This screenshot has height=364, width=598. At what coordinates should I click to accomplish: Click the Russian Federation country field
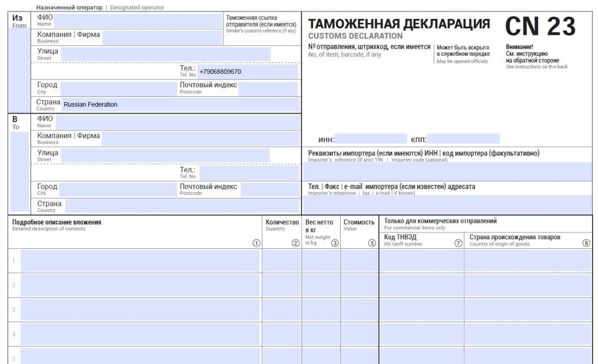[x=181, y=105]
